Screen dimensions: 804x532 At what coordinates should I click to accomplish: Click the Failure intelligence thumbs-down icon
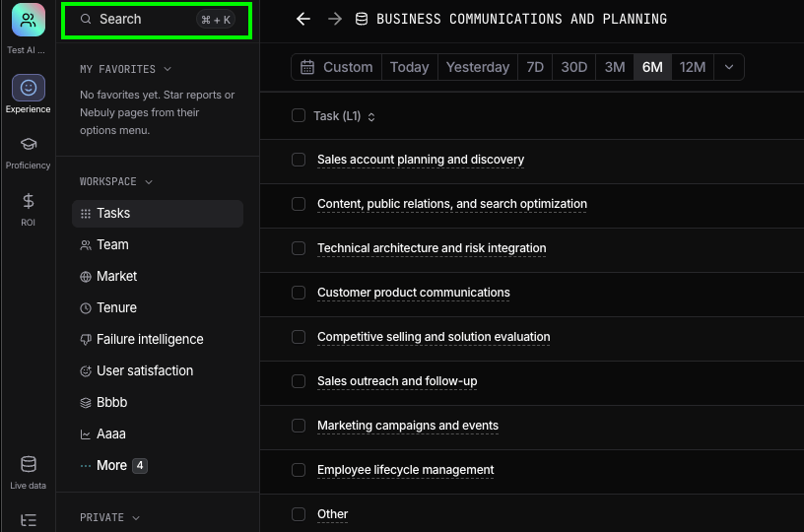[86, 339]
